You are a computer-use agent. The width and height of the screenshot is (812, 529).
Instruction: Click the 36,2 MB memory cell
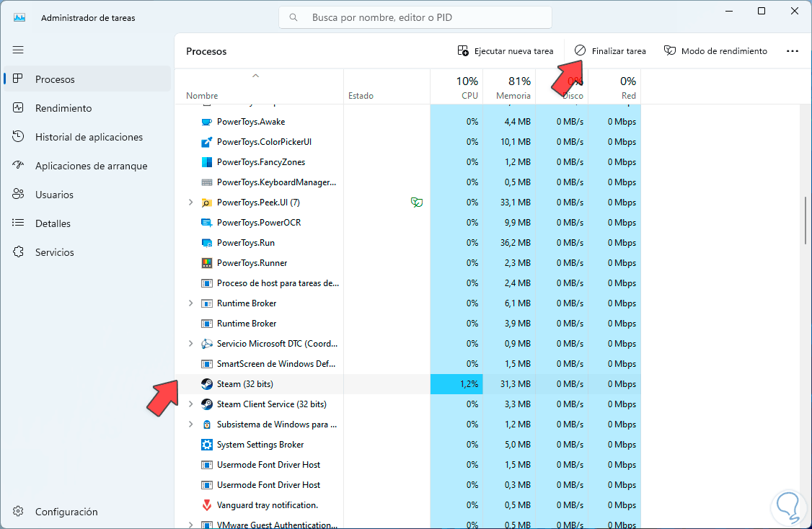(509, 243)
